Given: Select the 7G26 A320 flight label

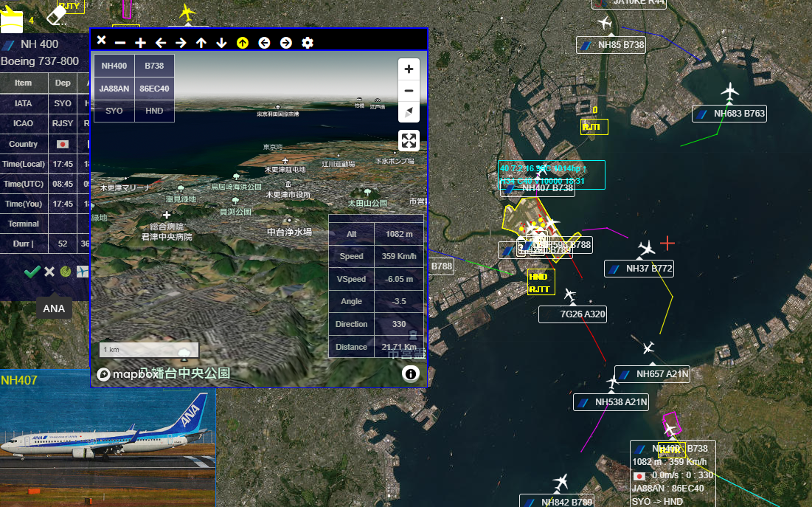Looking at the screenshot, I should (573, 314).
